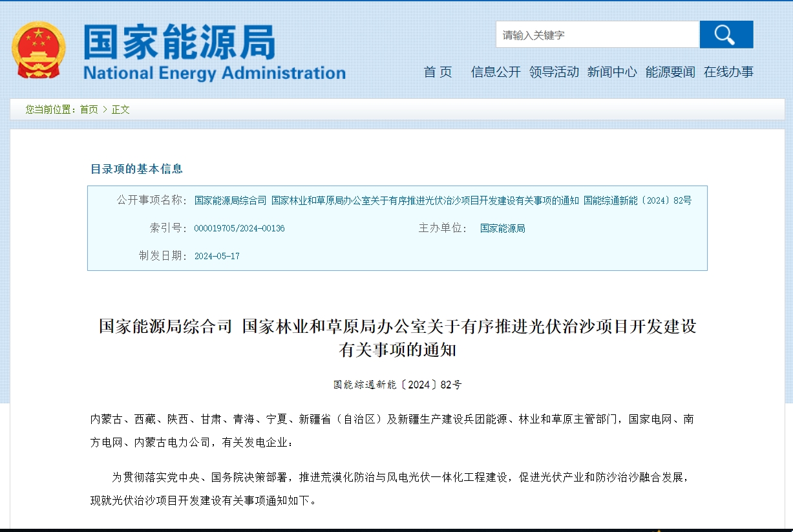The width and height of the screenshot is (793, 532).
Task: Go to the 信息公开 section
Action: [x=496, y=72]
